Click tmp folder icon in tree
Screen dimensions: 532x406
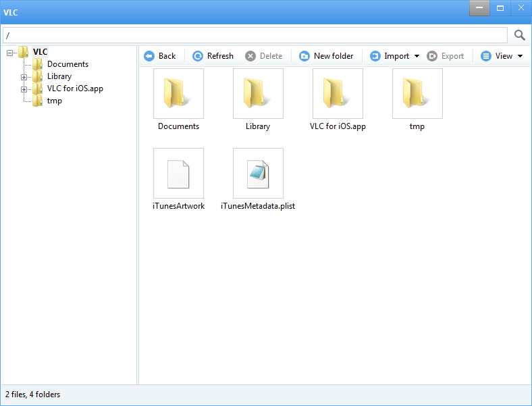(x=37, y=101)
